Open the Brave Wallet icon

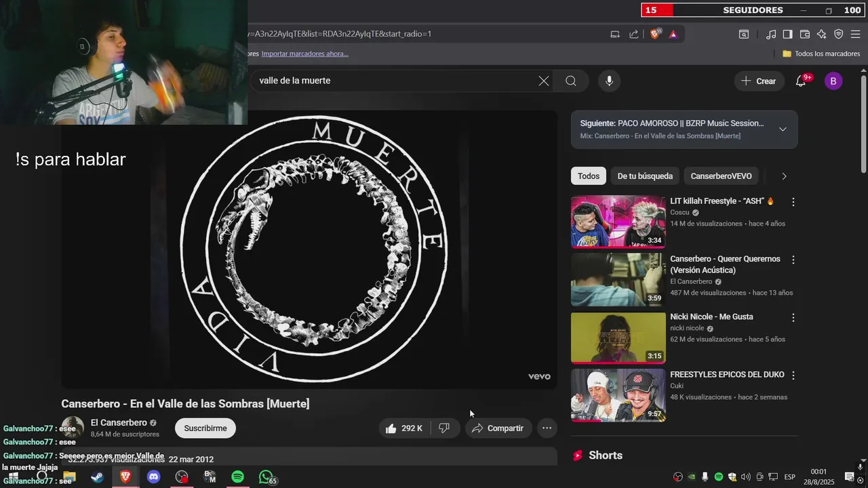point(805,34)
